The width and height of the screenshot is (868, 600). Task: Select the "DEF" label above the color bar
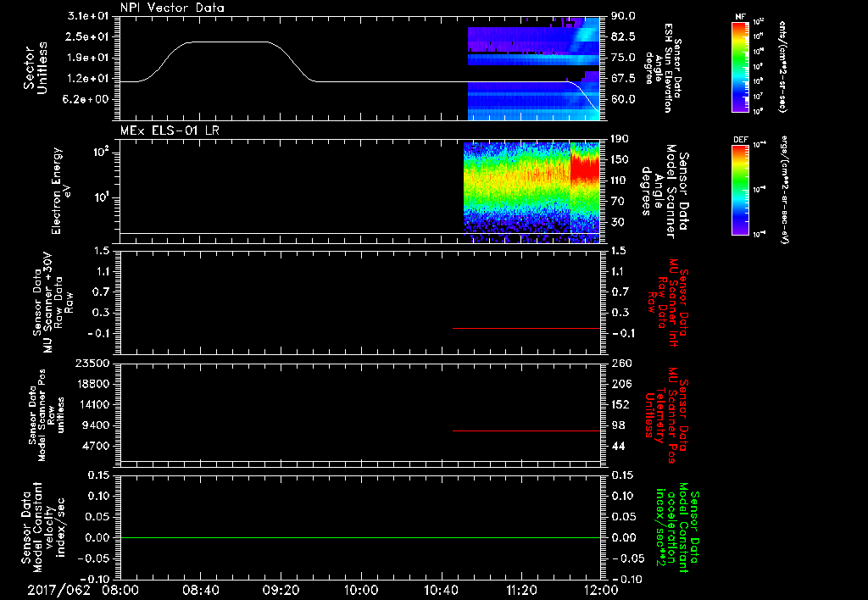tap(741, 140)
